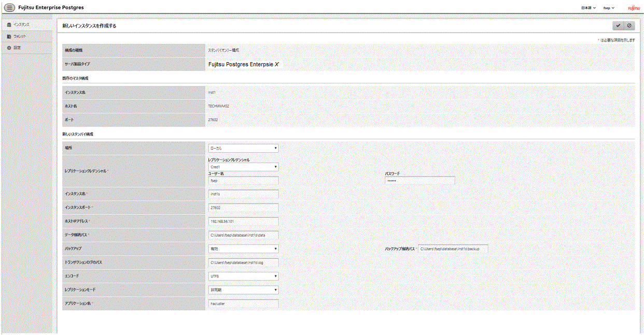Expand the レプリケーションモード dropdown showing 非同期
The height and width of the screenshot is (335, 644).
(x=243, y=290)
